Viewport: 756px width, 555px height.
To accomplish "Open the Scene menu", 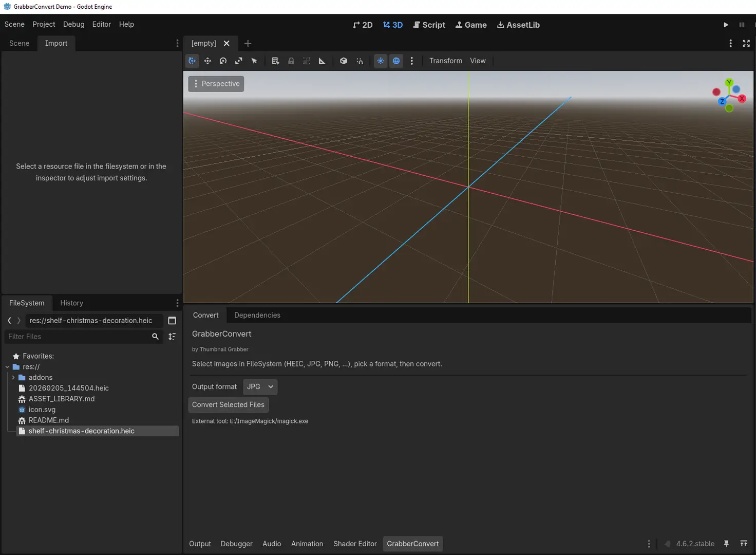I will tap(14, 24).
